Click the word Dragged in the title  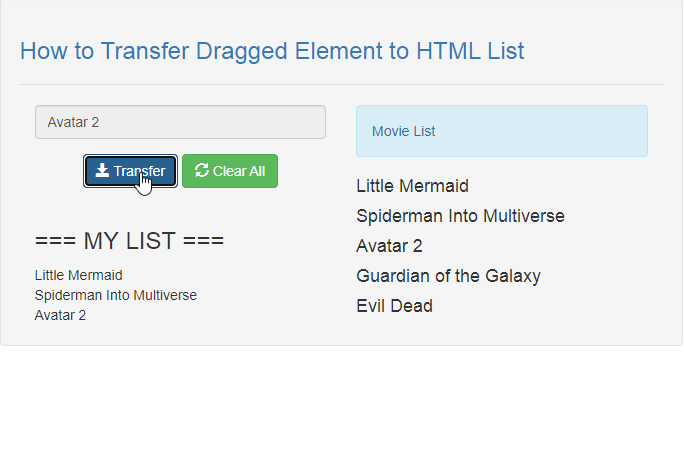tap(242, 52)
